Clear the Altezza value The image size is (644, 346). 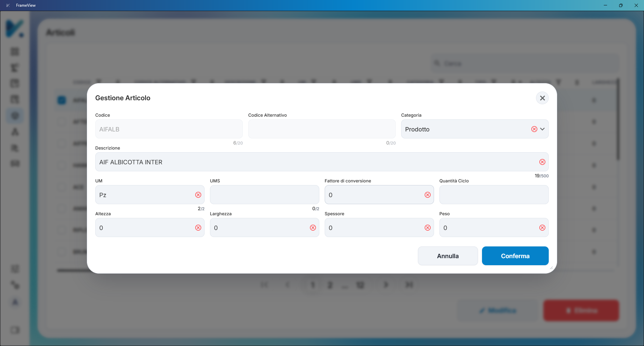[x=198, y=228]
